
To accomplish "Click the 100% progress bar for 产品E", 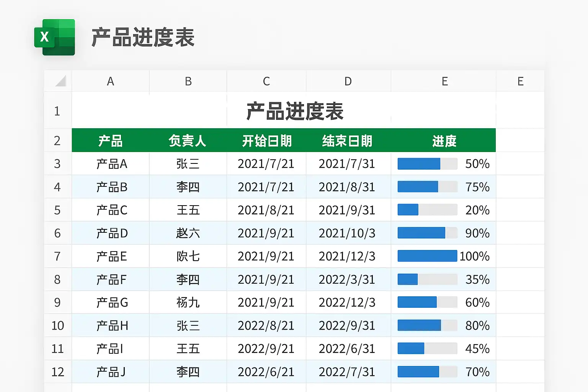I will pos(427,256).
